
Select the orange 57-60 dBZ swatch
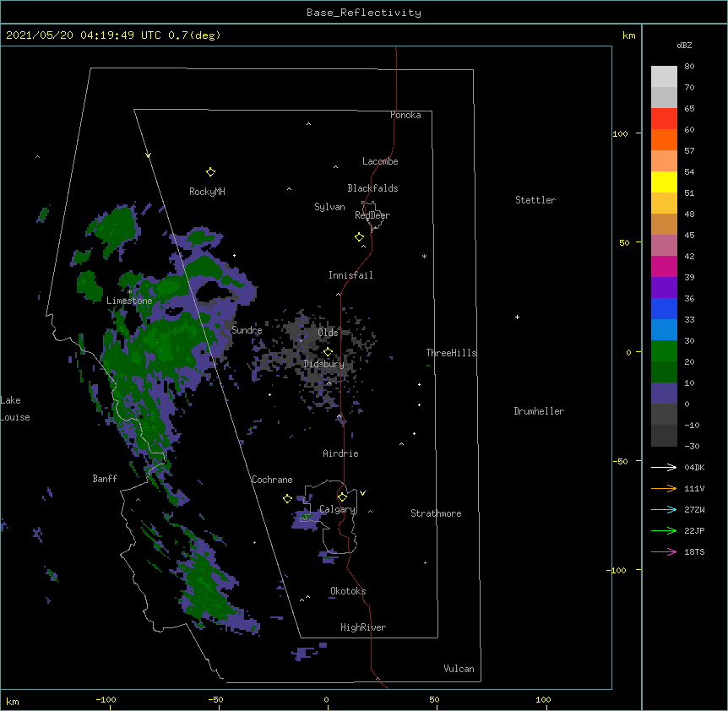click(664, 140)
